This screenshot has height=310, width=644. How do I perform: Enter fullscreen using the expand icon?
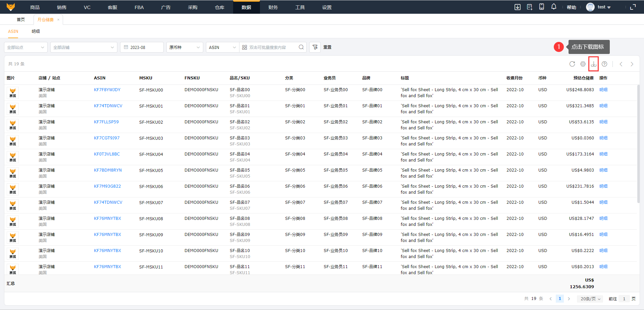click(633, 7)
